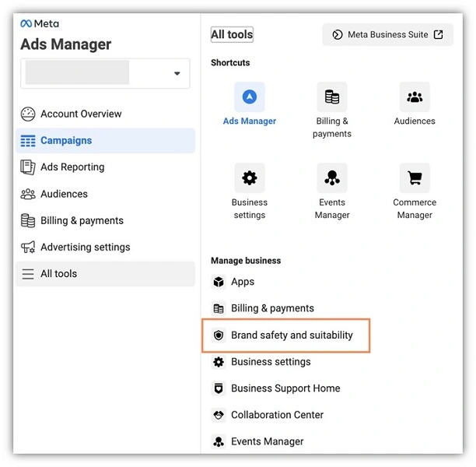Viewport: 476px width, 467px height.
Task: Open Audiences in the left sidebar
Action: pos(105,194)
